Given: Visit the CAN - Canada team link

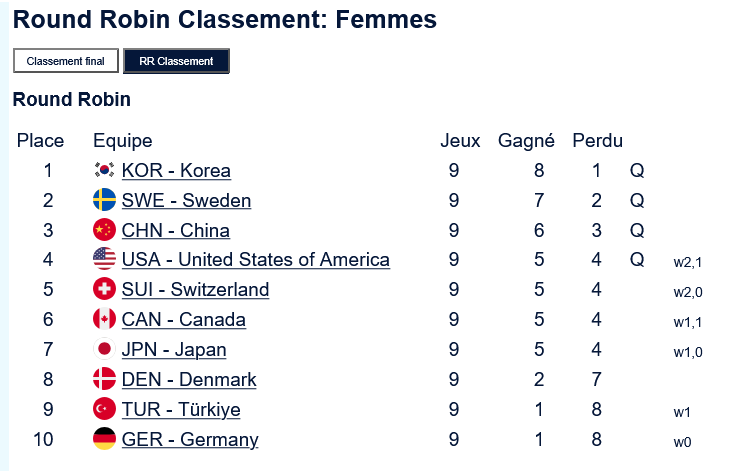Looking at the screenshot, I should point(183,320).
